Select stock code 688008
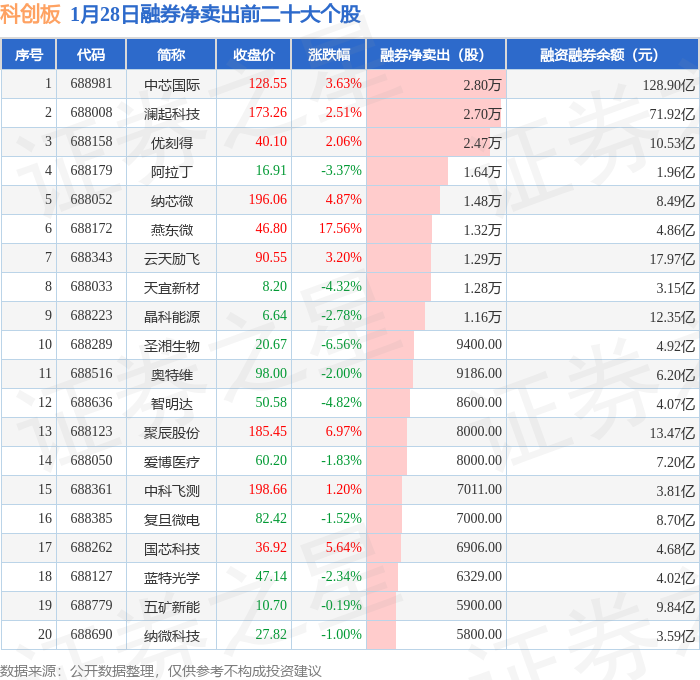 click(x=91, y=113)
